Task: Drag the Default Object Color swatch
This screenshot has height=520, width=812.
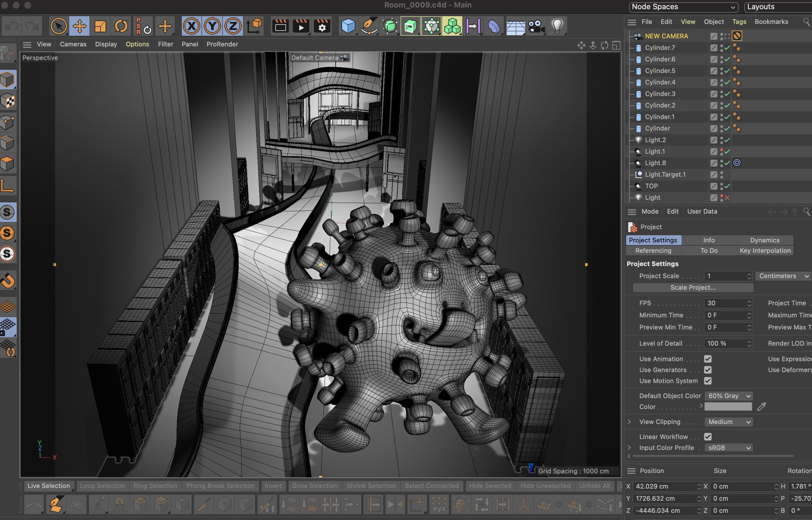Action: [729, 407]
